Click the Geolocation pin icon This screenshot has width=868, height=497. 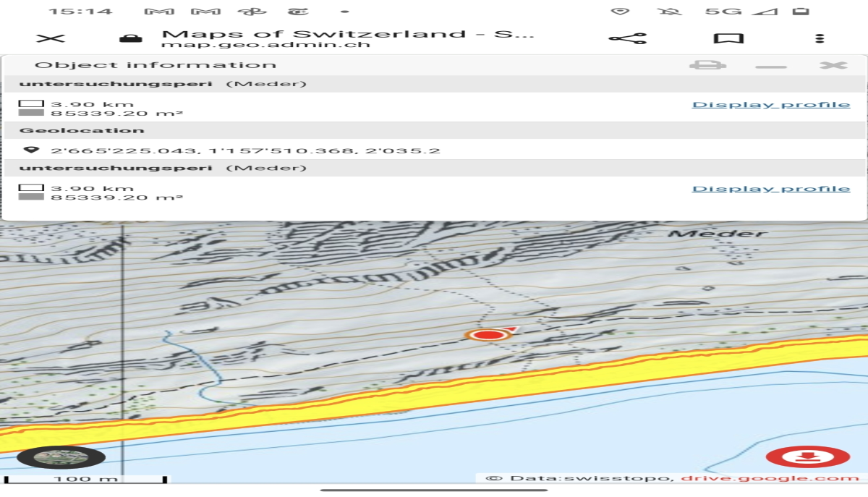tap(30, 150)
